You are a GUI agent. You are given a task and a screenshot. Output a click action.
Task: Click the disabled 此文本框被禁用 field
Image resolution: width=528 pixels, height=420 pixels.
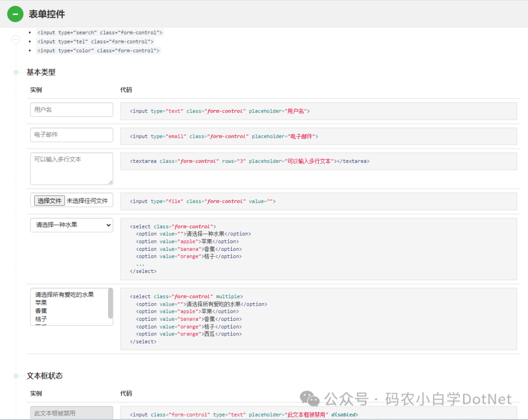point(71,413)
